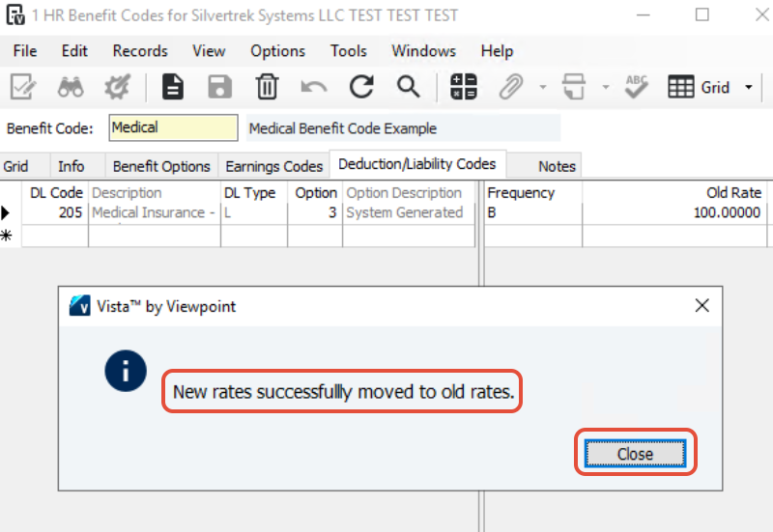The width and height of the screenshot is (773, 532).
Task: Select the row arrow for DL Code 205
Action: (x=6, y=212)
